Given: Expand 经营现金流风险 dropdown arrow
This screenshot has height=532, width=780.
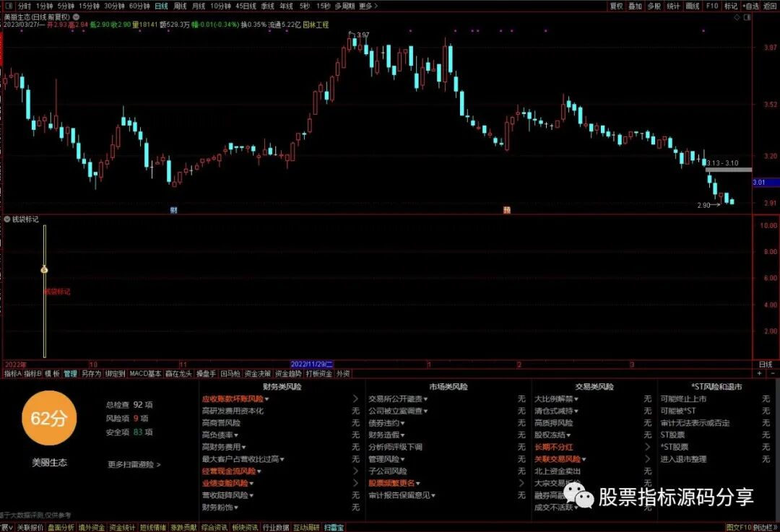Looking at the screenshot, I should (x=259, y=471).
